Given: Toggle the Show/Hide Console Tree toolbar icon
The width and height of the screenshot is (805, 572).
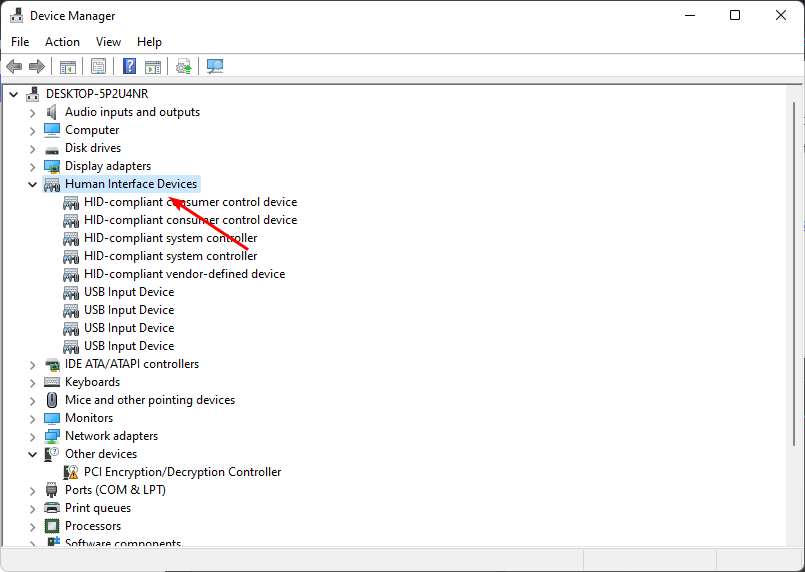Looking at the screenshot, I should (x=68, y=66).
